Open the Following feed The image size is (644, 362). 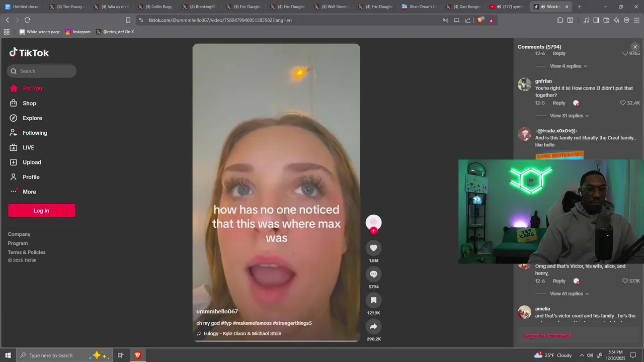(35, 133)
